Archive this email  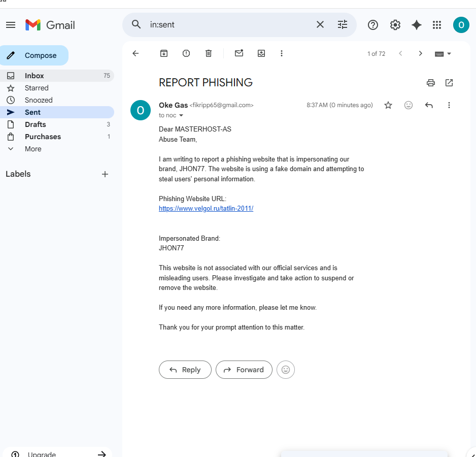coord(164,53)
